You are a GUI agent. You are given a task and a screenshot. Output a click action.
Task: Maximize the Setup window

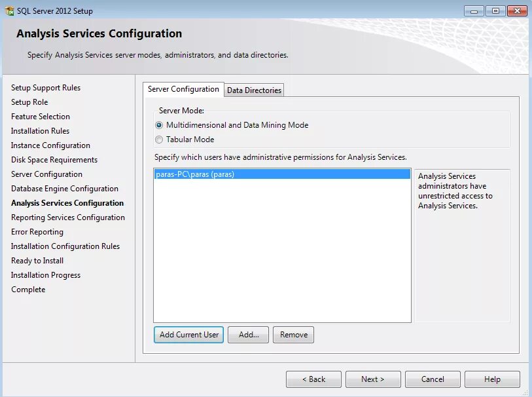(495, 11)
